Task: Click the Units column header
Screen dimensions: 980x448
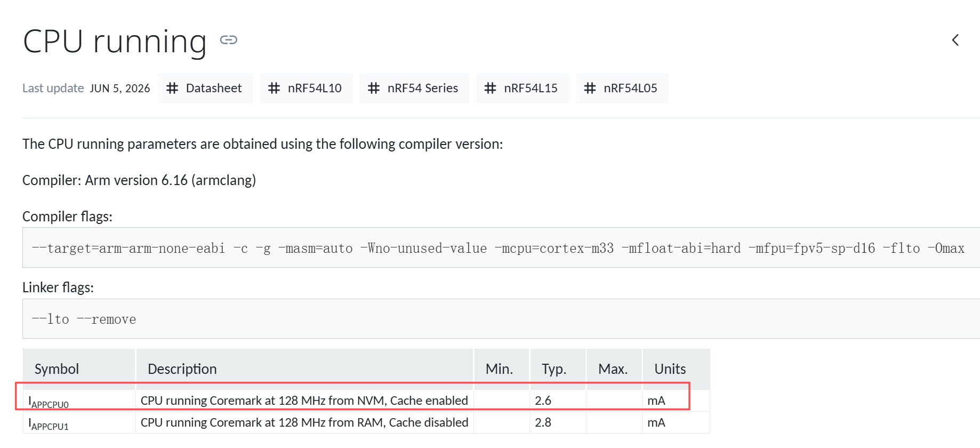Action: (676, 369)
